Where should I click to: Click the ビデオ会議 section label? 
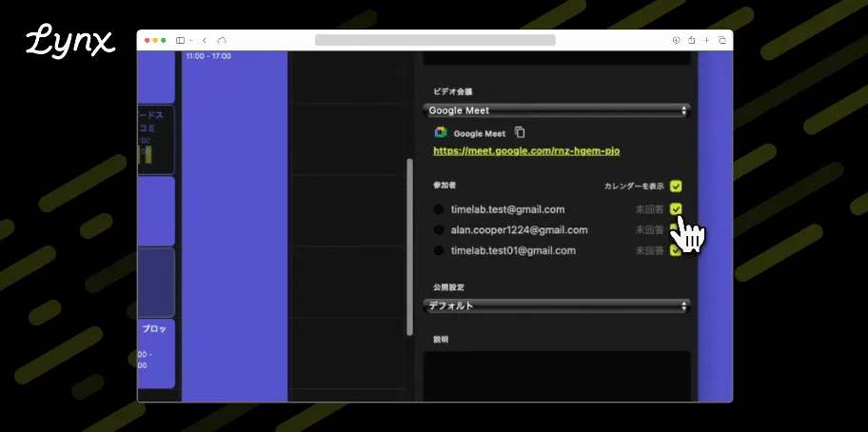[453, 91]
